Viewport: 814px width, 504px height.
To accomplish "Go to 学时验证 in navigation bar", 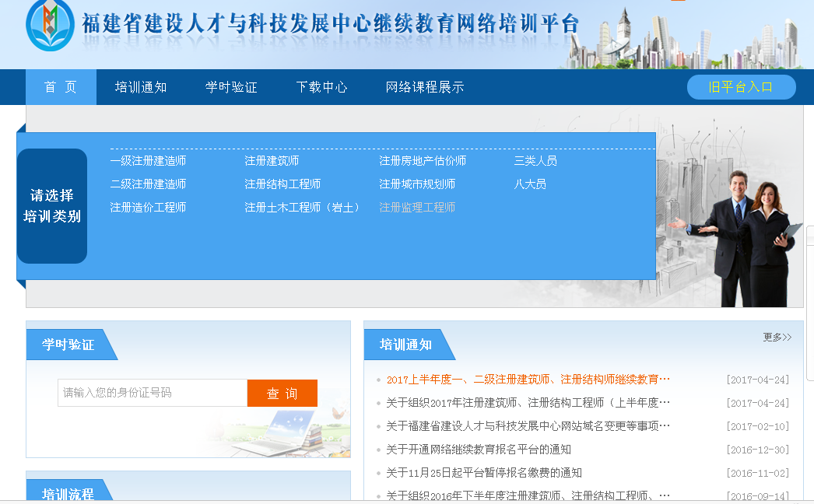I will point(231,87).
